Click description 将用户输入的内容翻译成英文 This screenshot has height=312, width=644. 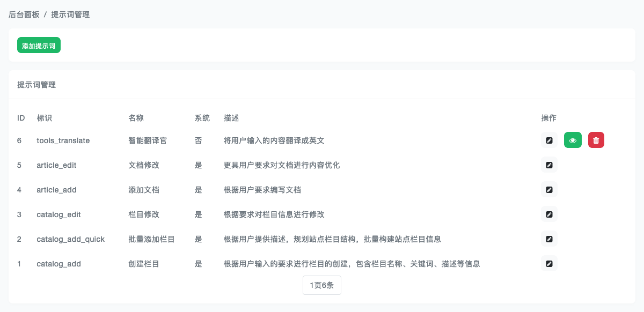click(x=274, y=140)
